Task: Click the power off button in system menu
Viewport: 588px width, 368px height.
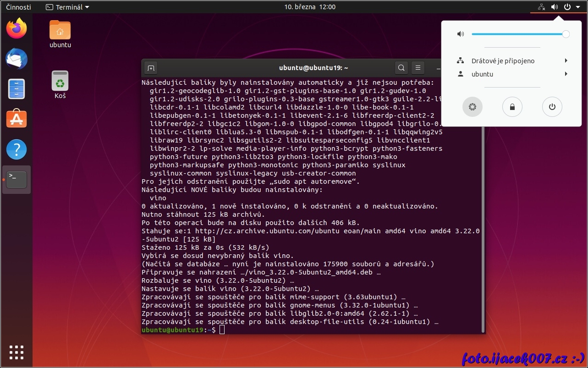Action: pos(552,107)
